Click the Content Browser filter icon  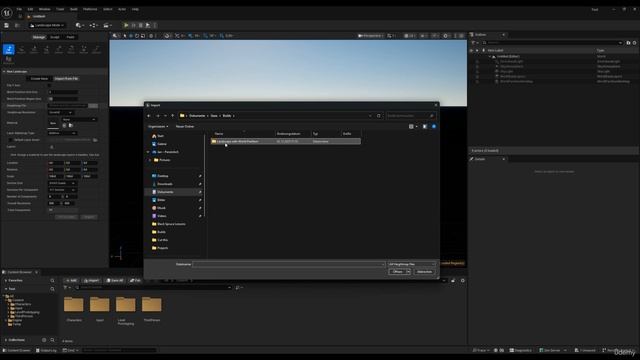66,288
